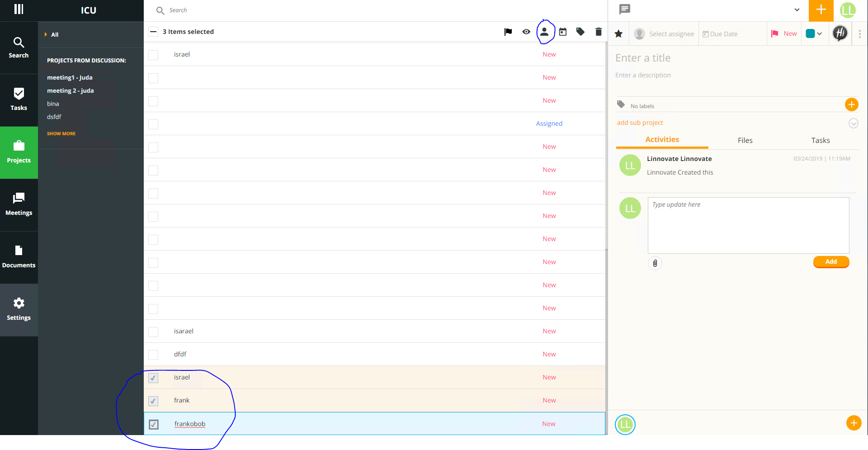868x450 pixels.
Task: Click the orange plus create button in header
Action: click(x=821, y=10)
